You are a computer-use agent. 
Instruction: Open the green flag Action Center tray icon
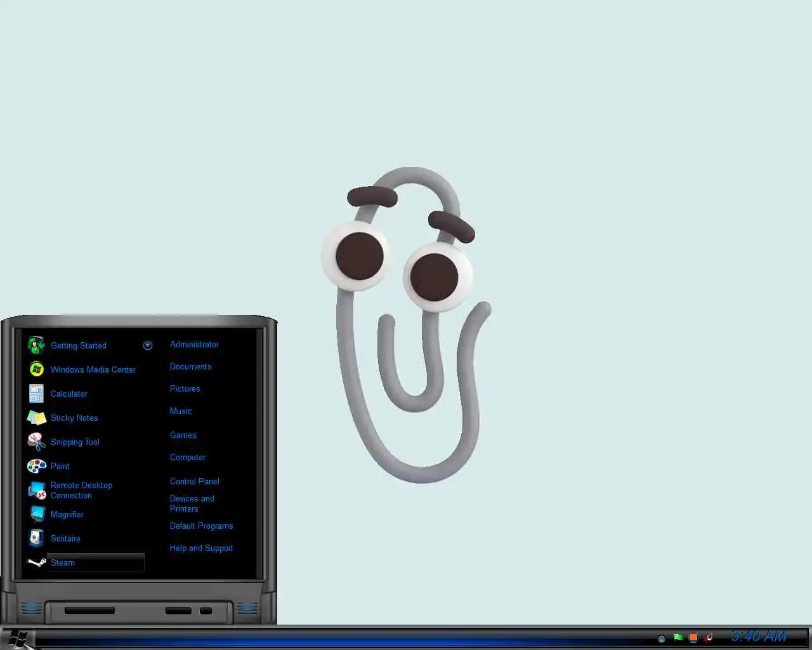(x=678, y=637)
